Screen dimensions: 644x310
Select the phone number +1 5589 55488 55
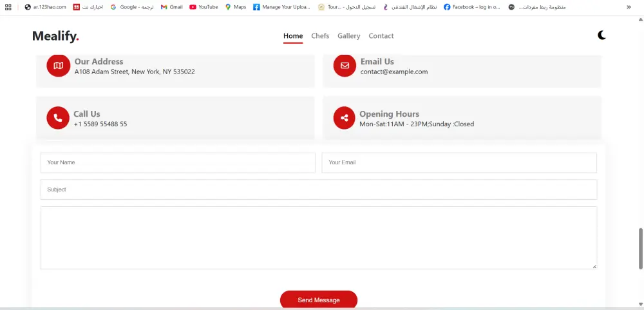coord(100,124)
